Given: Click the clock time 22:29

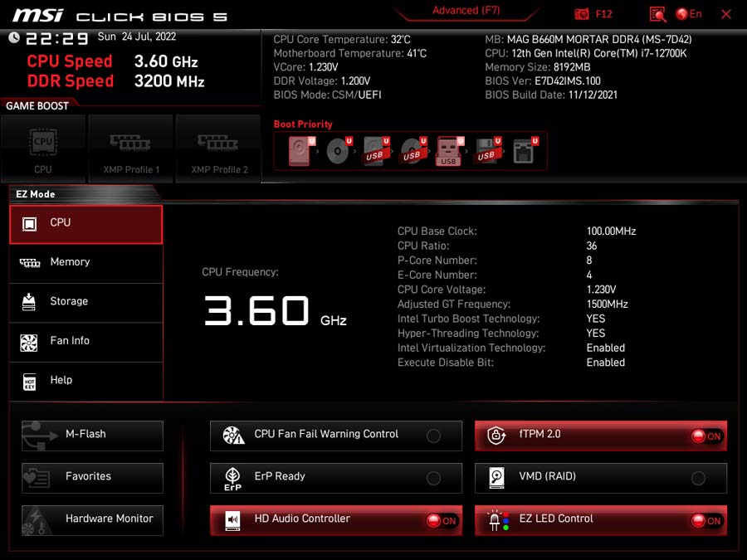Looking at the screenshot, I should 56,38.
